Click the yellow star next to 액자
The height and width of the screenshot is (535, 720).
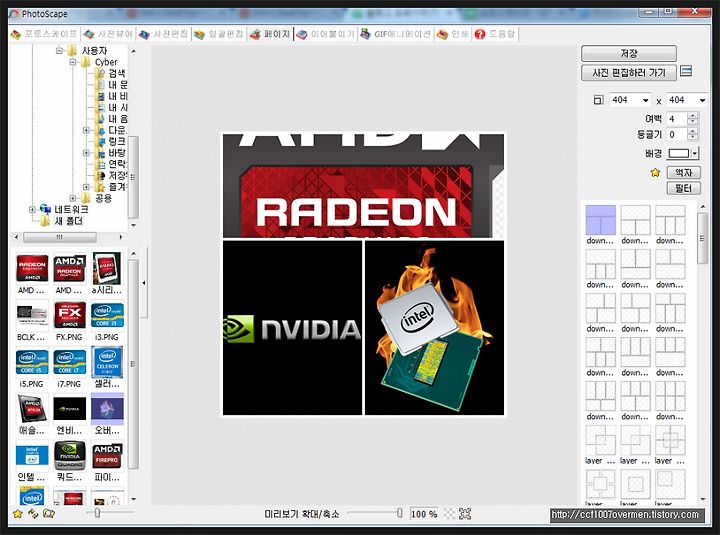click(655, 173)
